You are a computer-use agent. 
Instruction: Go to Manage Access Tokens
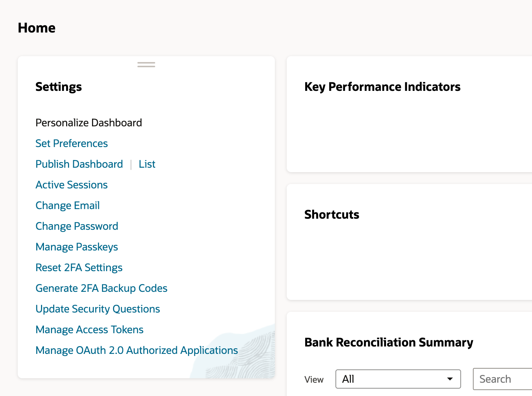(x=89, y=330)
